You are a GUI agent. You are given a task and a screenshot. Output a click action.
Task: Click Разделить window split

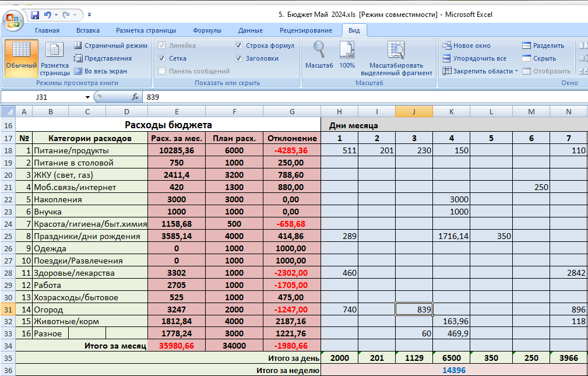(x=543, y=45)
